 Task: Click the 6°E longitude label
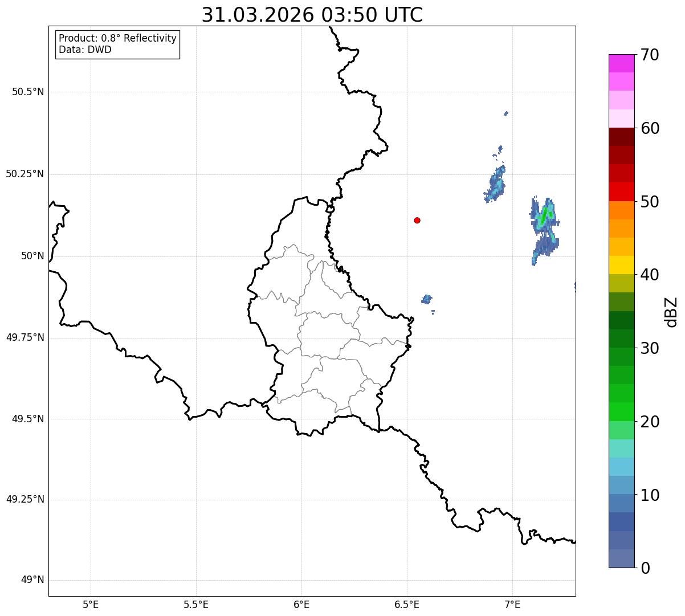tap(301, 604)
